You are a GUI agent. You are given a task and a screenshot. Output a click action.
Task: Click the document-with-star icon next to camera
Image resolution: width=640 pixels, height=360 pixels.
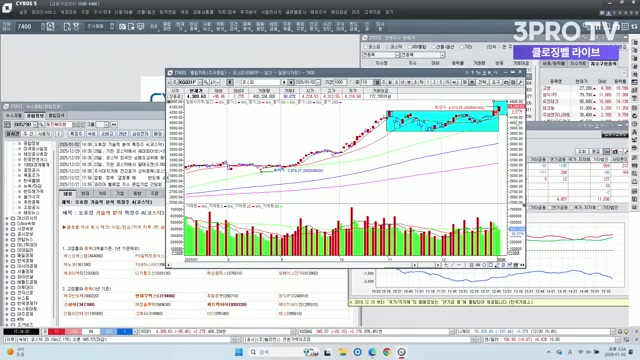click(x=131, y=27)
